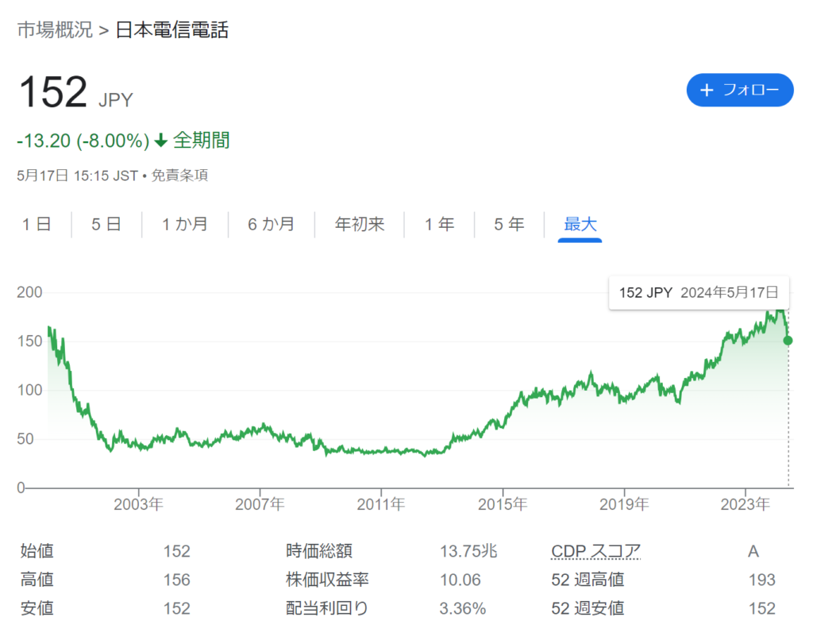Click the 2019年 axis label
Image resolution: width=813 pixels, height=644 pixels.
point(624,504)
